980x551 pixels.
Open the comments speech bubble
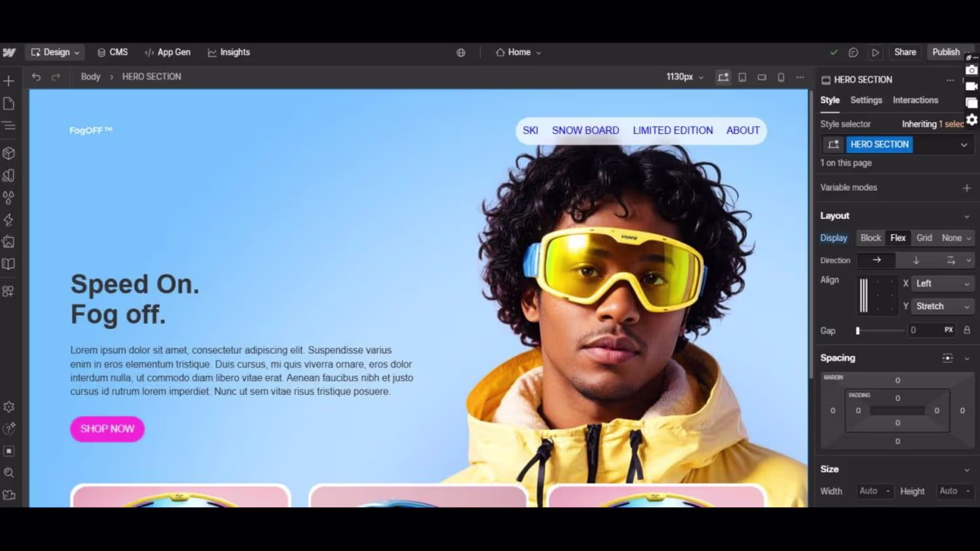click(x=853, y=52)
